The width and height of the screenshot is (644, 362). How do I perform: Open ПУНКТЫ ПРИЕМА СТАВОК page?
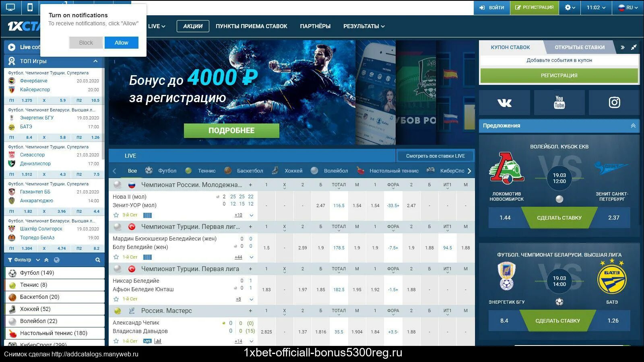251,26
